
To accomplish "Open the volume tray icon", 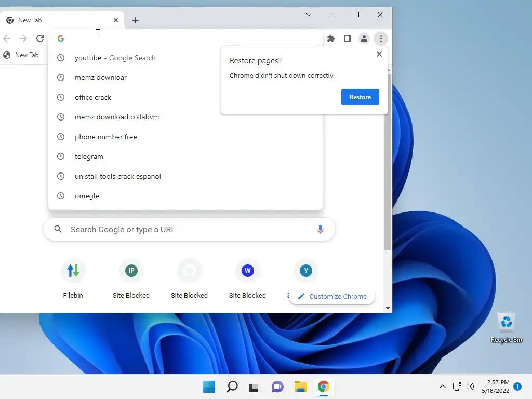I will (x=470, y=387).
